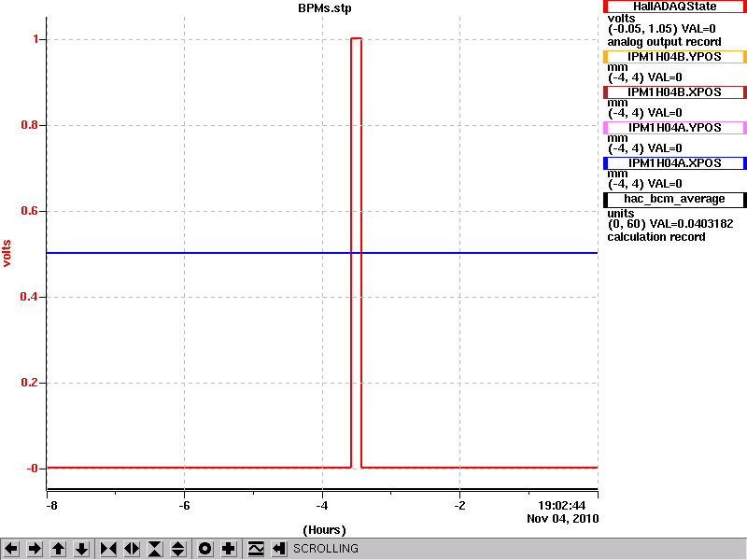Select the IPM1H04A.XPOS channel label
Viewport: 747px width, 560px height.
coord(674,162)
